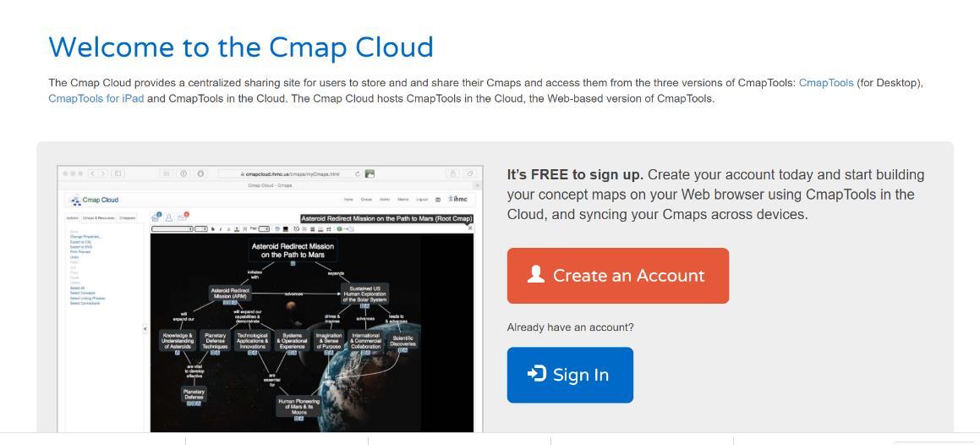Image resolution: width=980 pixels, height=445 pixels.
Task: Open the CmapTools link before "(for Desktop)"
Action: point(825,83)
